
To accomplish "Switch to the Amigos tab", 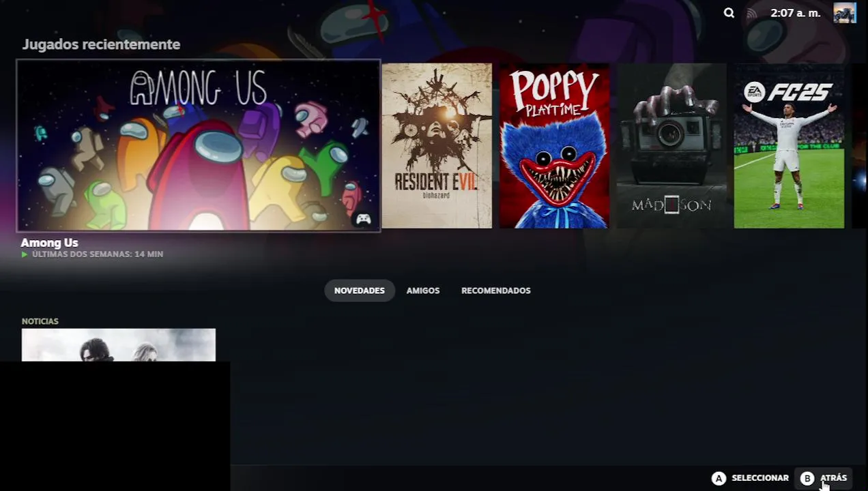I will click(x=423, y=291).
